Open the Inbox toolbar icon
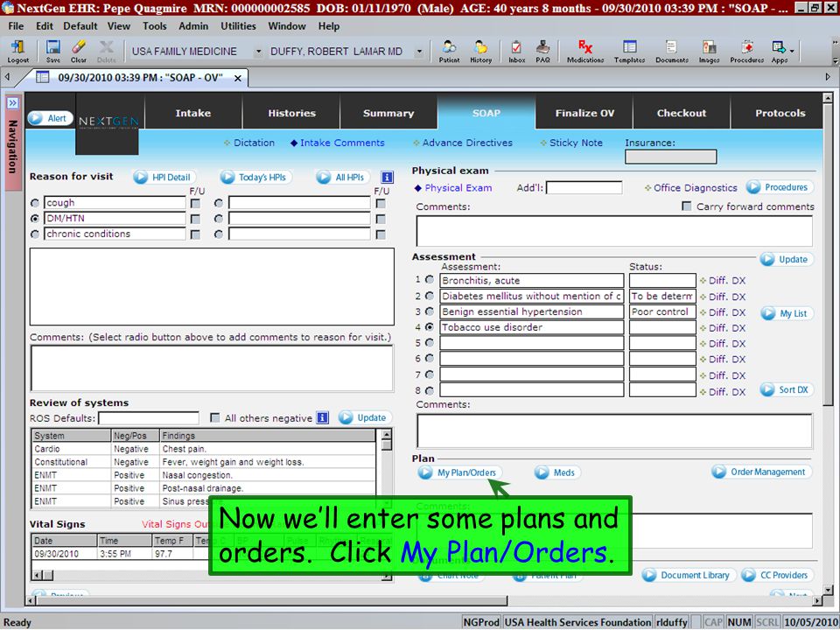 tap(516, 52)
